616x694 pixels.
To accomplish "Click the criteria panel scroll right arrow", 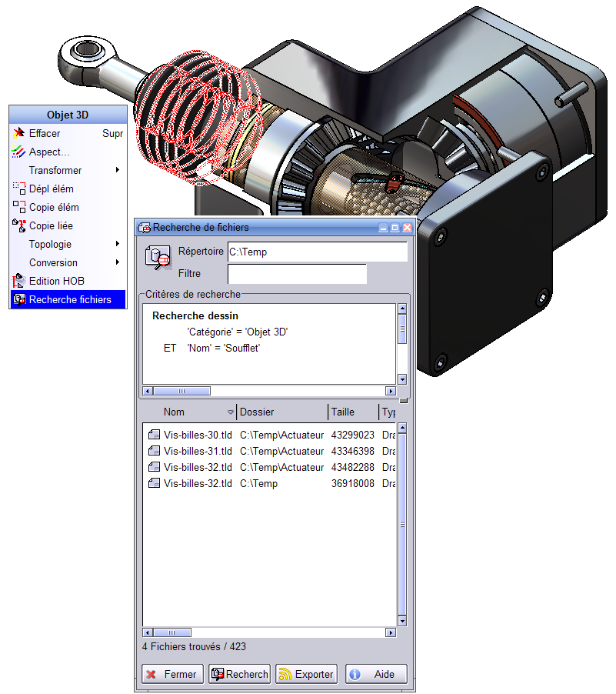I will 391,391.
